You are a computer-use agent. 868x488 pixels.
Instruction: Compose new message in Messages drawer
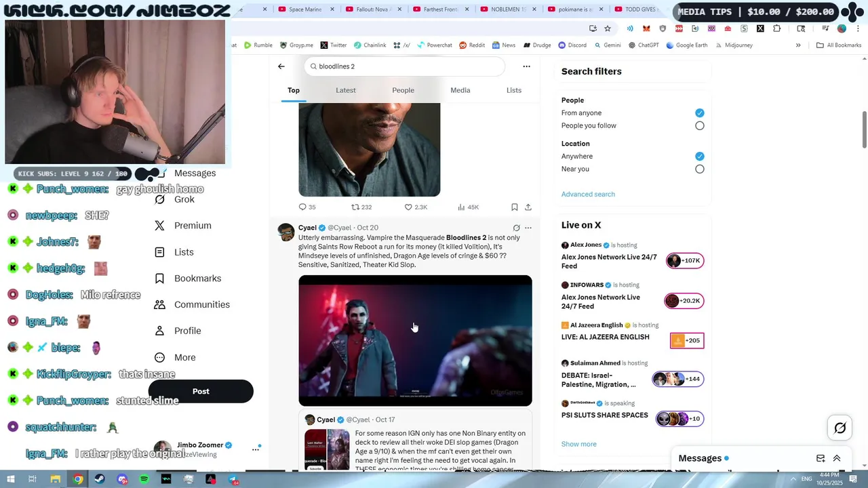click(821, 458)
